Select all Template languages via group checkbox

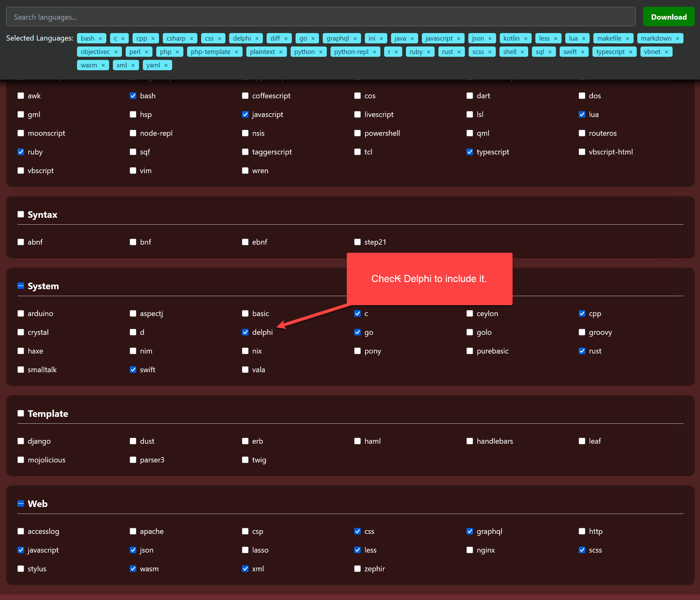(x=21, y=413)
